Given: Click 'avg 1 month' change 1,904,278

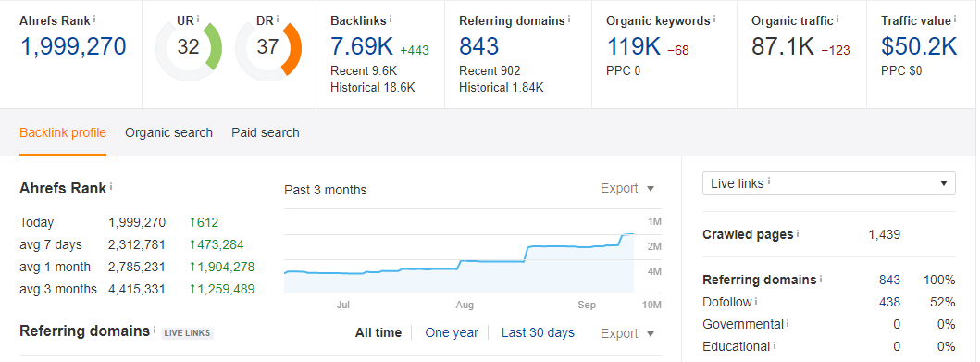Looking at the screenshot, I should coord(221,267).
